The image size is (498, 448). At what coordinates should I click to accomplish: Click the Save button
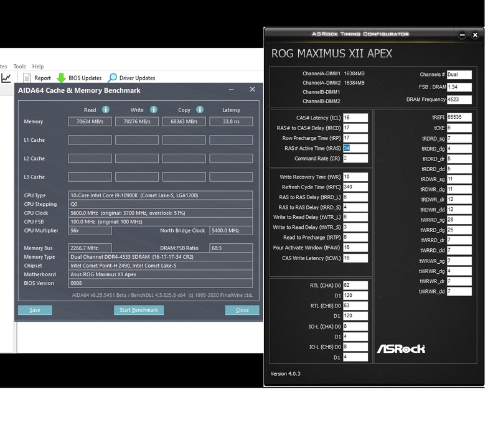click(x=35, y=310)
